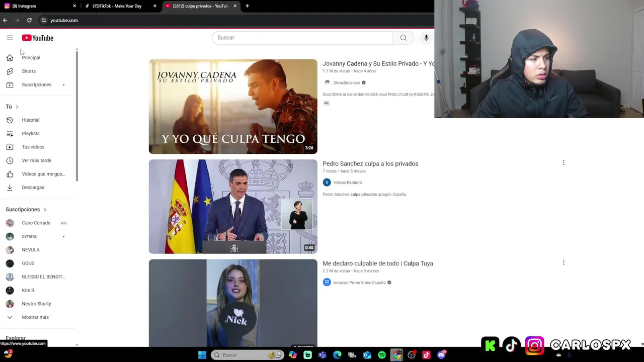Open the YouTube hamburger guide menu
The height and width of the screenshot is (362, 644).
(x=10, y=38)
